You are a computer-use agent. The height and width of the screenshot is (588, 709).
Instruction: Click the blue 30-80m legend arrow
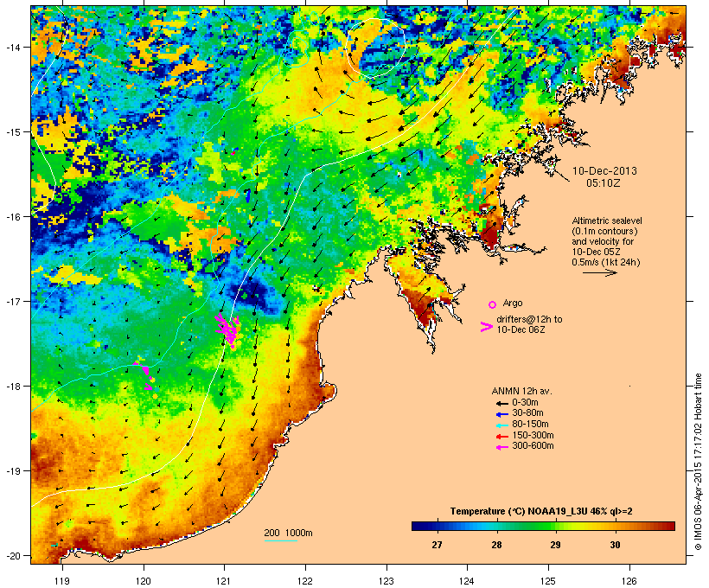click(501, 414)
